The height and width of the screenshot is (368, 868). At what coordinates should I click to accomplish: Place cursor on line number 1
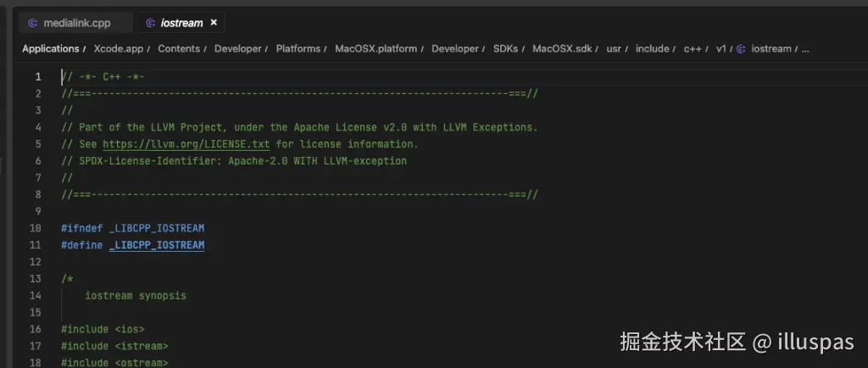point(37,76)
